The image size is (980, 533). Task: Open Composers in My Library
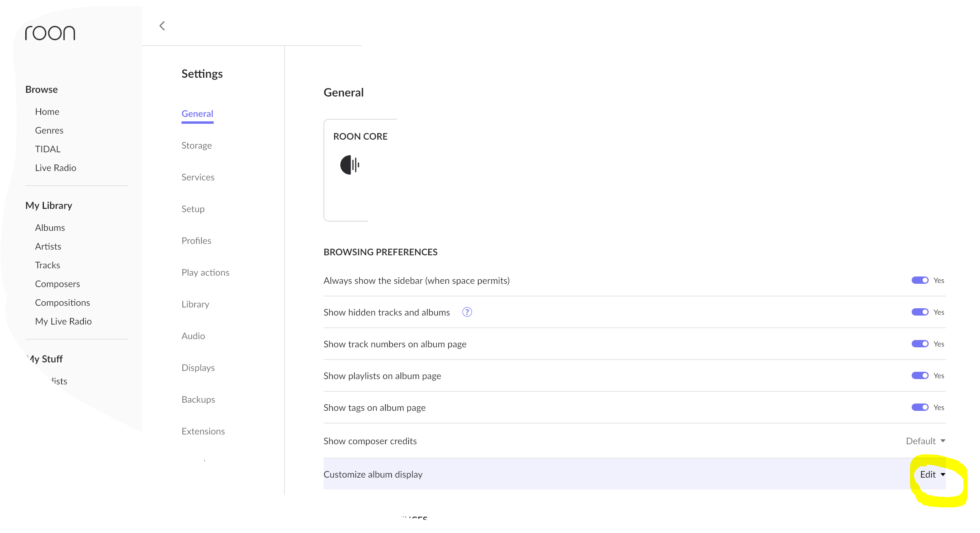coord(57,284)
